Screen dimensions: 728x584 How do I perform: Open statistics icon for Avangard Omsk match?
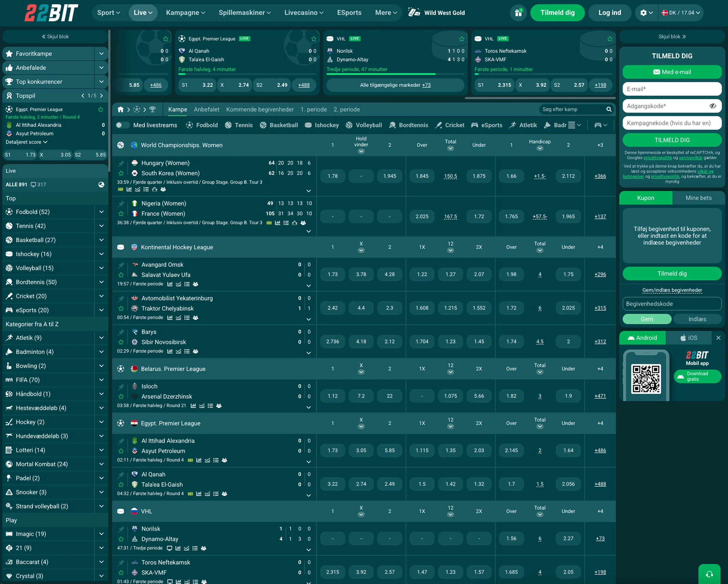[170, 284]
